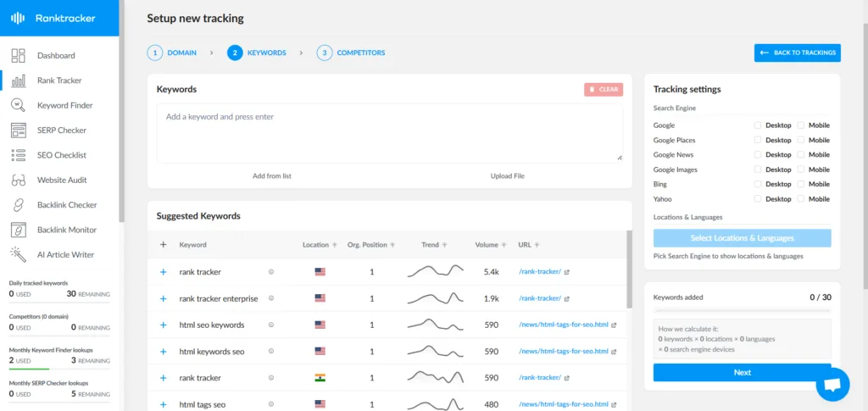Enable Bing Mobile checkbox

801,184
